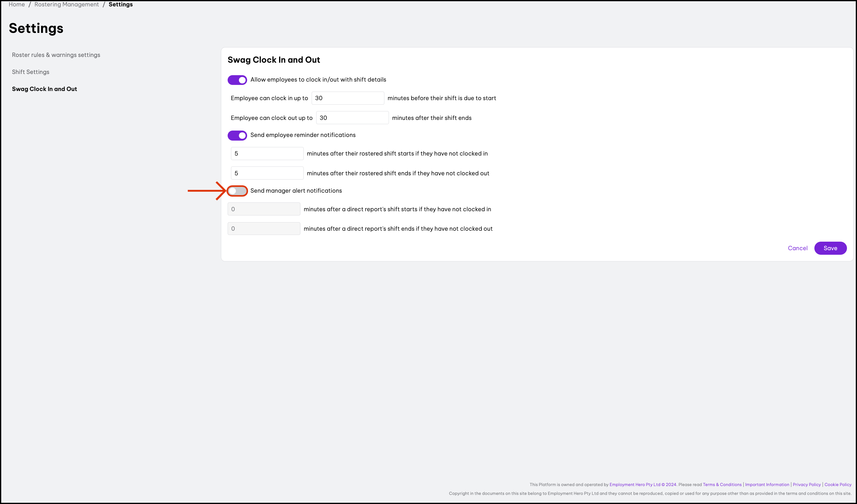Click the clock in minutes before shift field
This screenshot has height=504, width=857.
point(348,98)
